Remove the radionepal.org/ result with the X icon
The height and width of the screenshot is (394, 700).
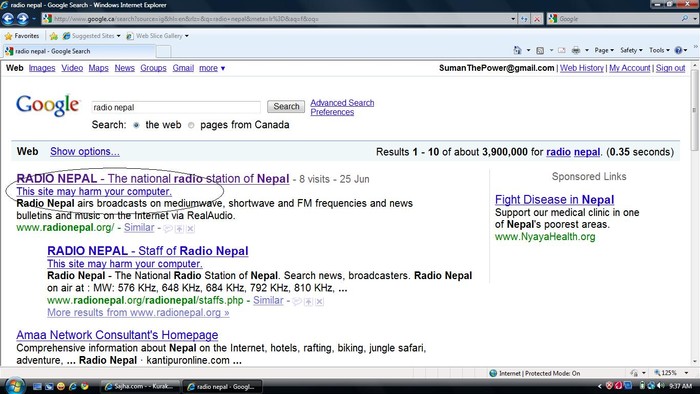(191, 228)
